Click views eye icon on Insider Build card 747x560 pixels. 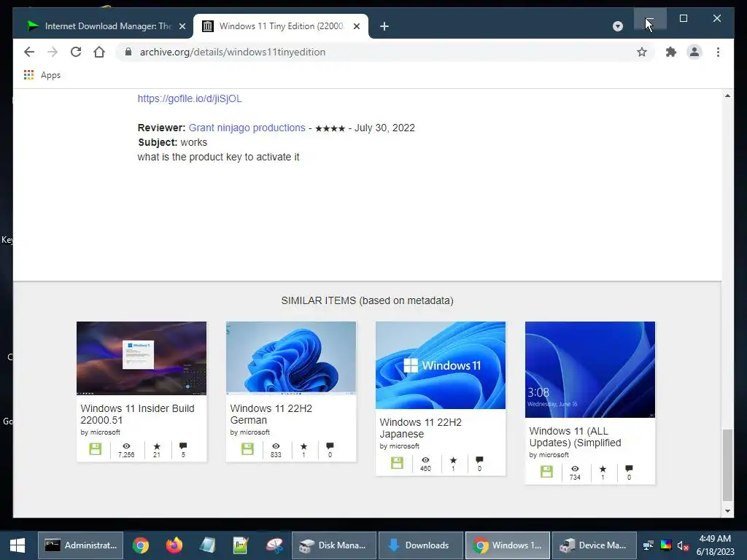[126, 446]
